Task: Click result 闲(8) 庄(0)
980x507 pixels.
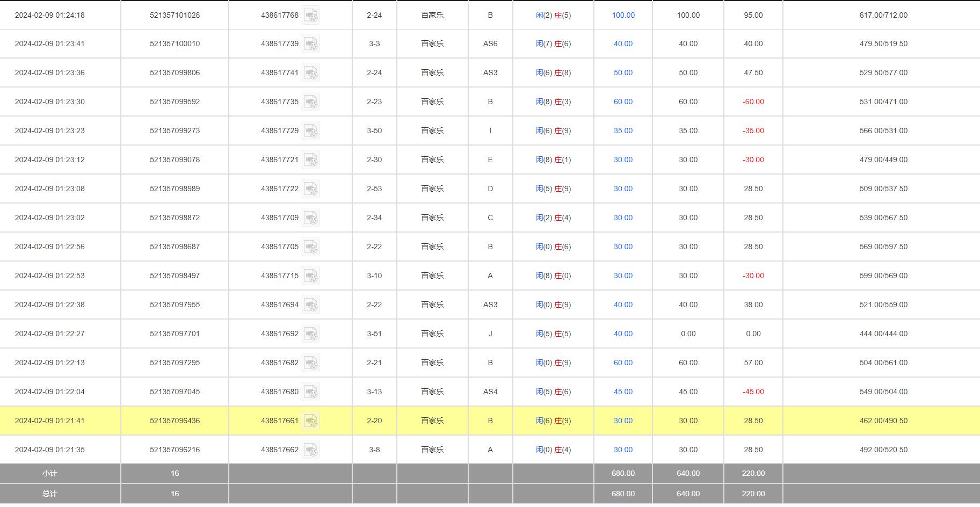Action: pos(553,276)
